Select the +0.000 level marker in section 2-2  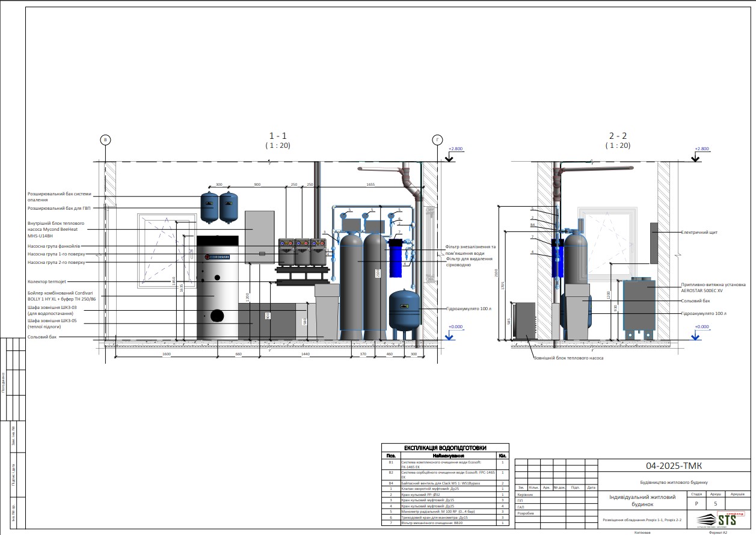(x=701, y=327)
